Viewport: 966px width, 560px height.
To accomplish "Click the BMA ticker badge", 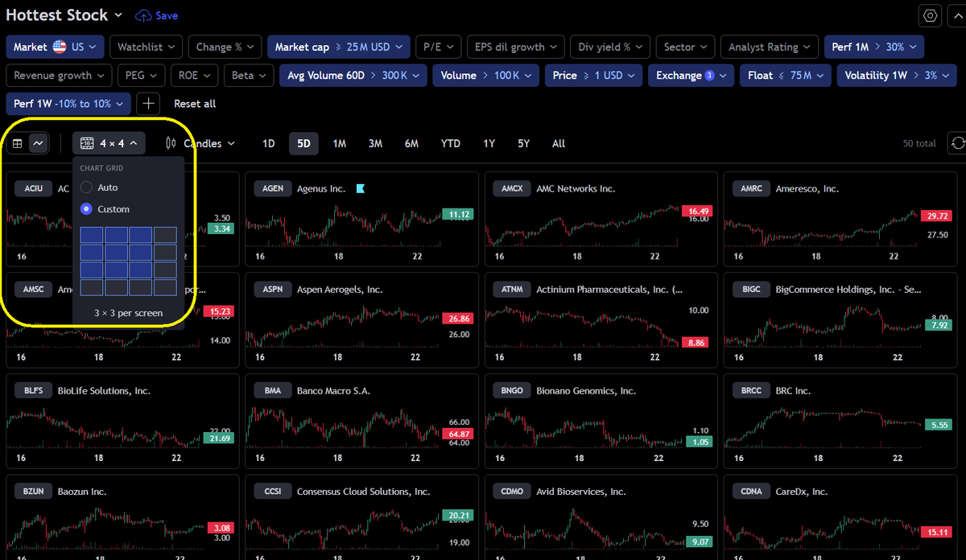I will (x=273, y=390).
